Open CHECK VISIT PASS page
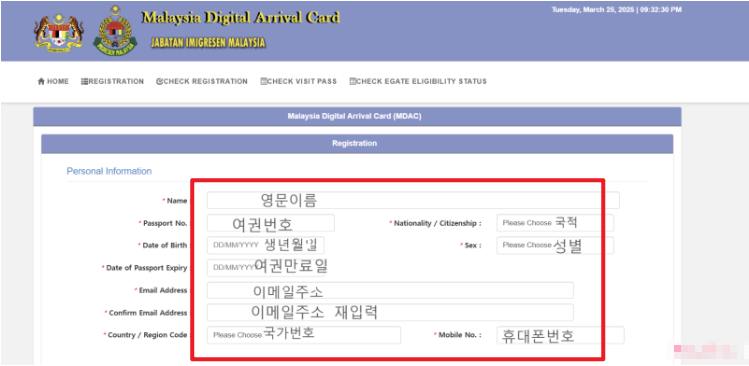The height and width of the screenshot is (366, 749). 299,81
